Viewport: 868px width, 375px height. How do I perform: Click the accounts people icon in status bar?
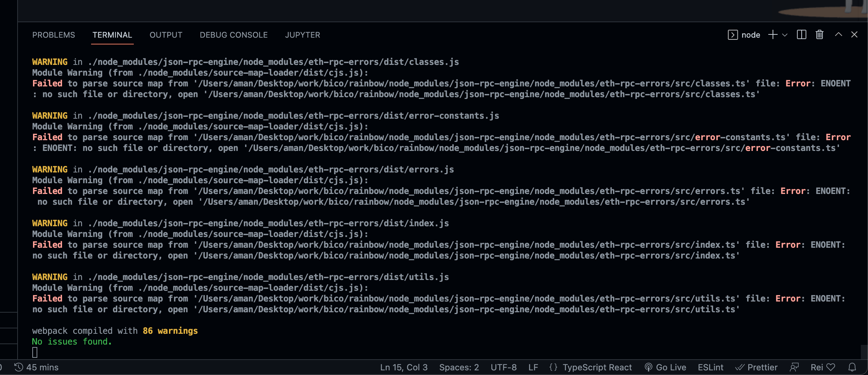pyautogui.click(x=794, y=367)
